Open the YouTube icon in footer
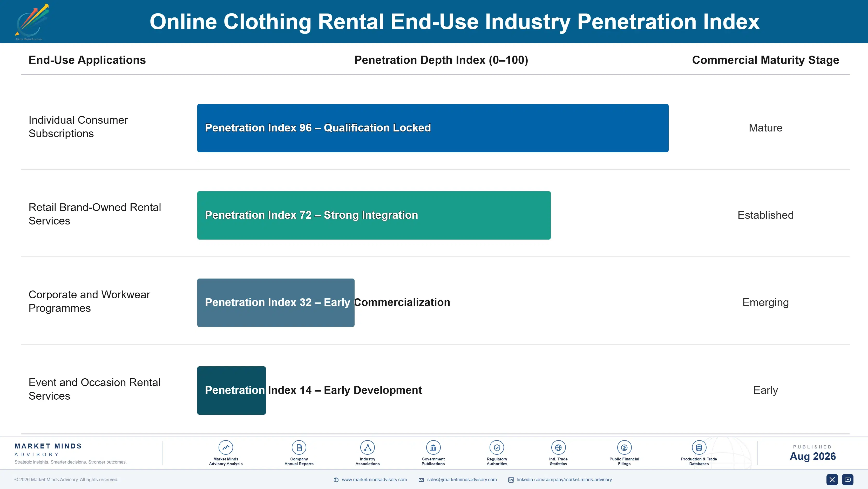 [848, 480]
